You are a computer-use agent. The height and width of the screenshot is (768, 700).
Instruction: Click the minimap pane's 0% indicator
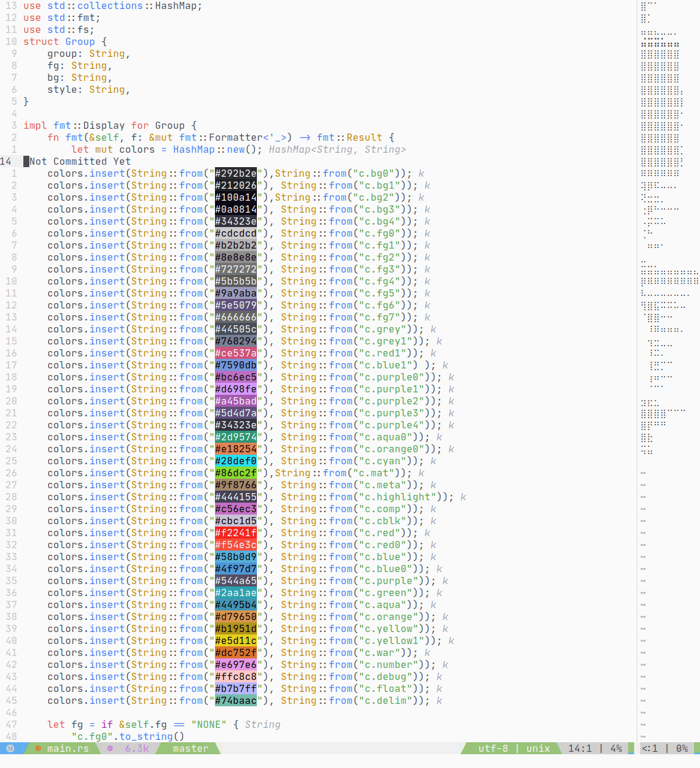tap(682, 748)
